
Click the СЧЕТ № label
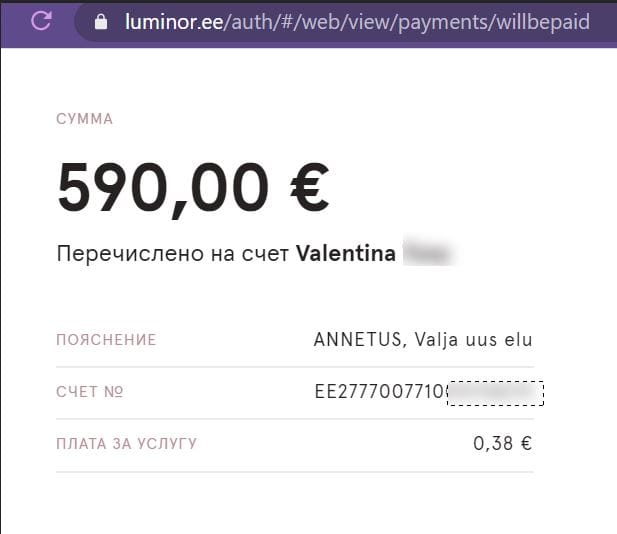pos(90,392)
